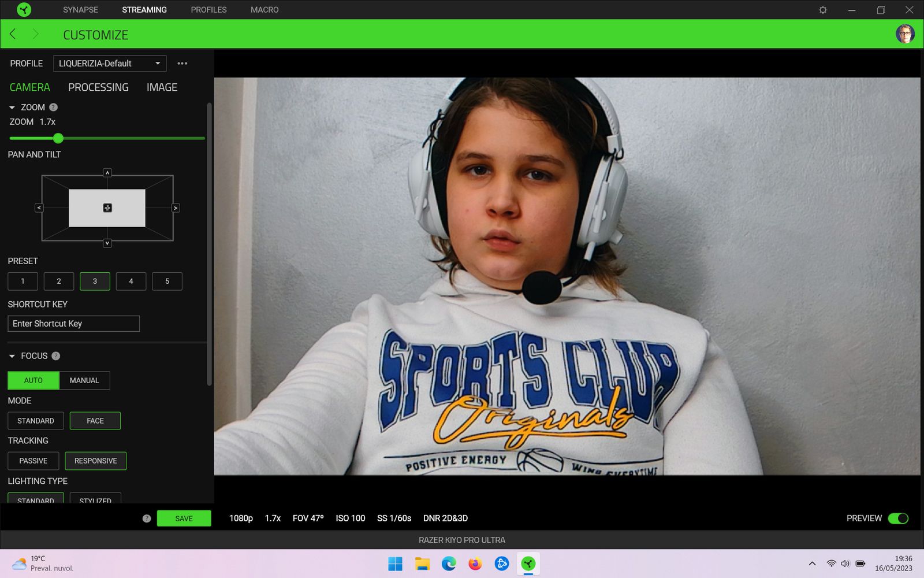Open the LIQUERIZIA-Default profile dropdown
The image size is (924, 578).
(x=110, y=64)
